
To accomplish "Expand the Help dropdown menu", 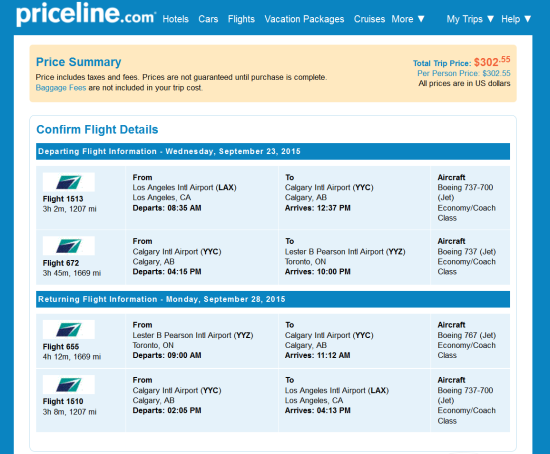I will (516, 19).
